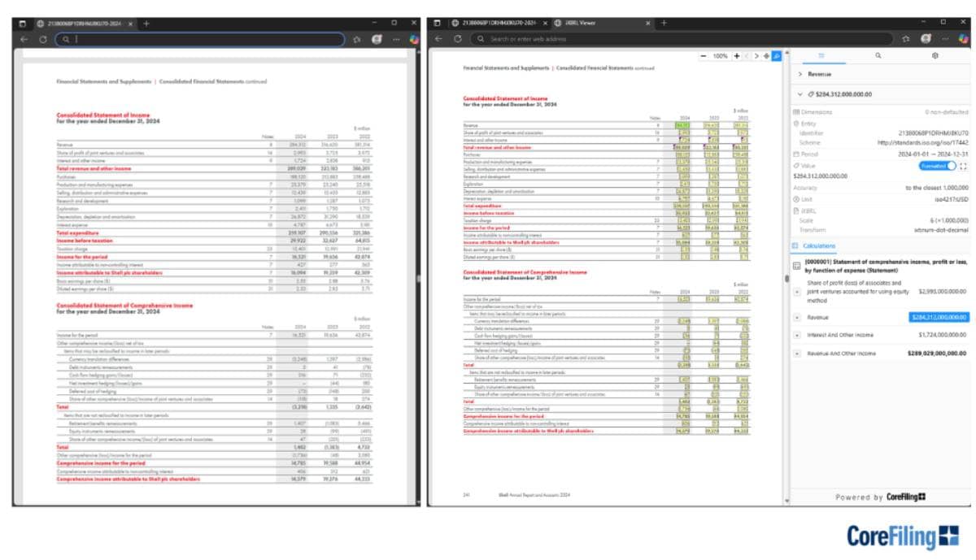Toggle the Formatted value switch

[x=938, y=166]
